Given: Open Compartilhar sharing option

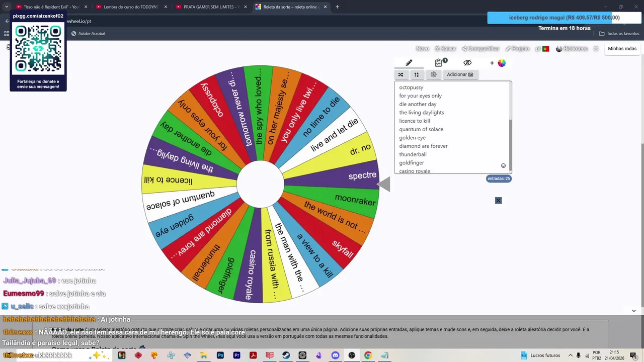Looking at the screenshot, I should coord(480,49).
